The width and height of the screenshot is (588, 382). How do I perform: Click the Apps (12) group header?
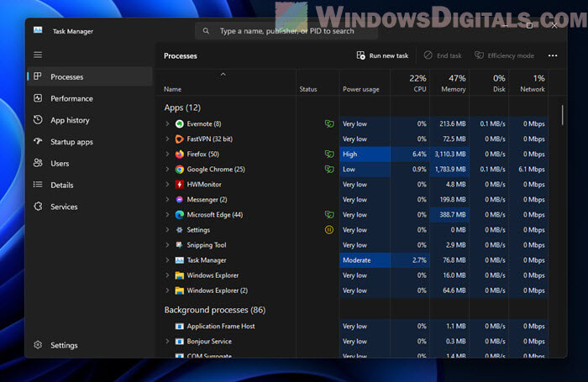182,108
